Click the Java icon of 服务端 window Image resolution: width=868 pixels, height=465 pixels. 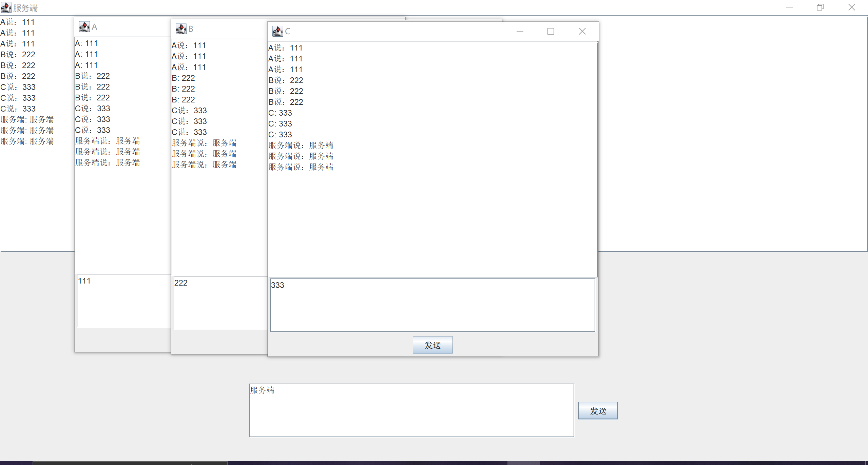point(6,7)
